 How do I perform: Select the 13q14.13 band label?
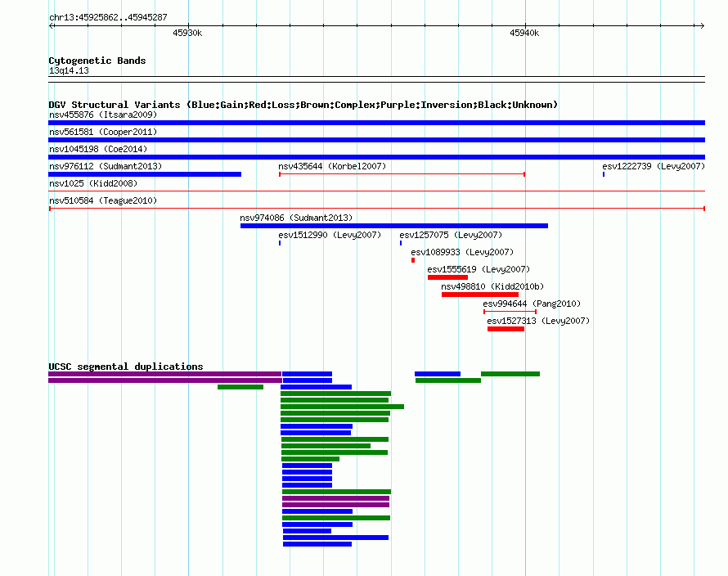(69, 70)
